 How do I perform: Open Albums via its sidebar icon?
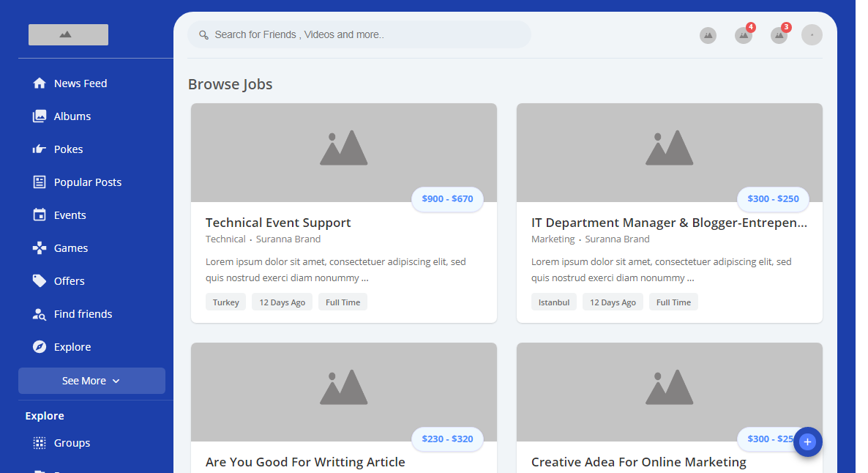(40, 116)
